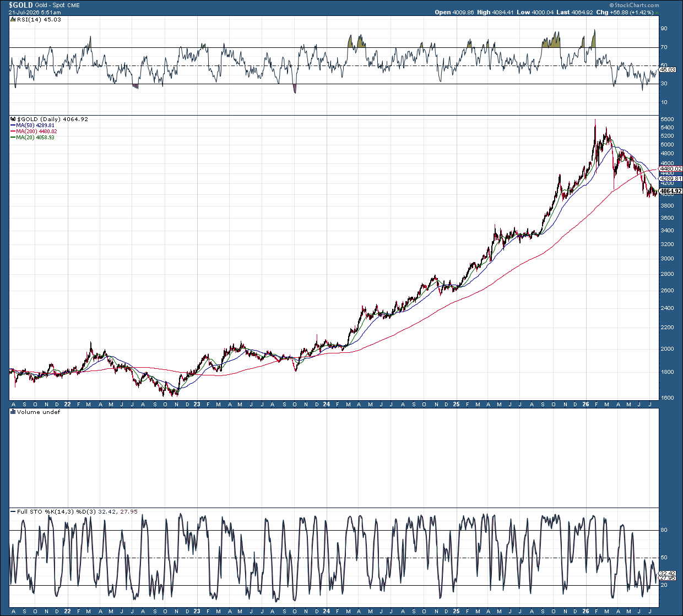Click the price axis label 1800

[666, 372]
